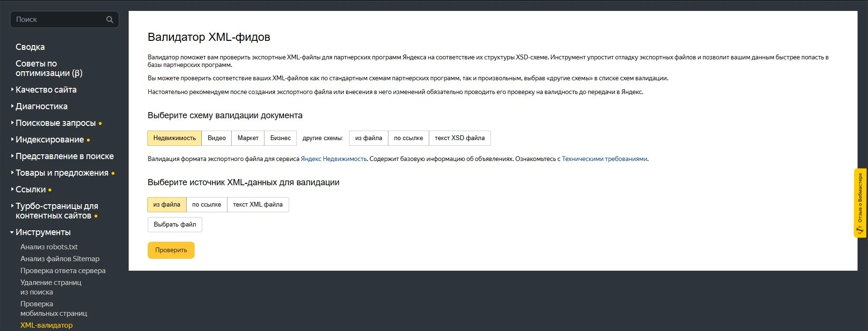Collapse the Инструменты section

(x=43, y=232)
